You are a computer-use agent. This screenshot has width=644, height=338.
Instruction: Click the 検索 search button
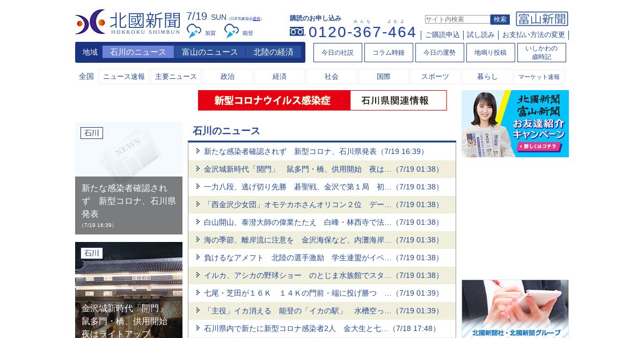click(x=500, y=19)
